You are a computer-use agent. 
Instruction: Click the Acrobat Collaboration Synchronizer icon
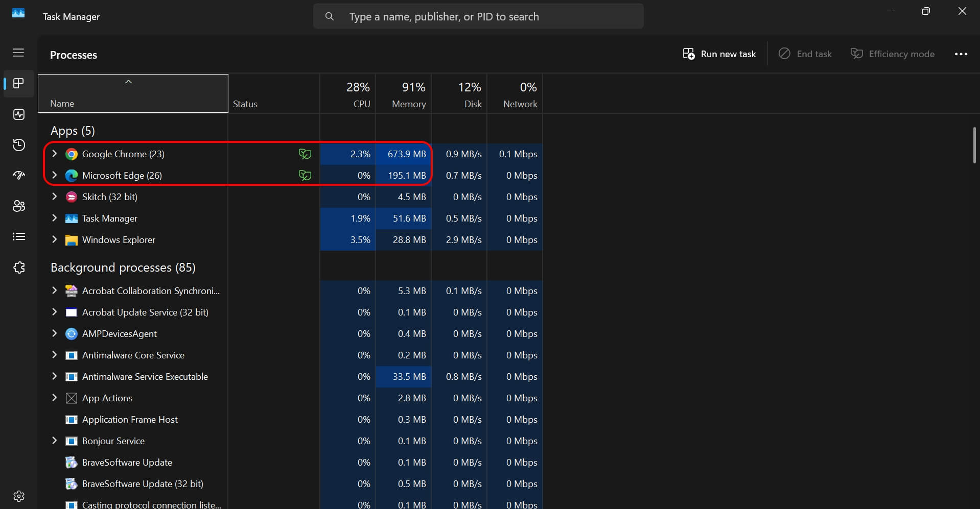72,291
